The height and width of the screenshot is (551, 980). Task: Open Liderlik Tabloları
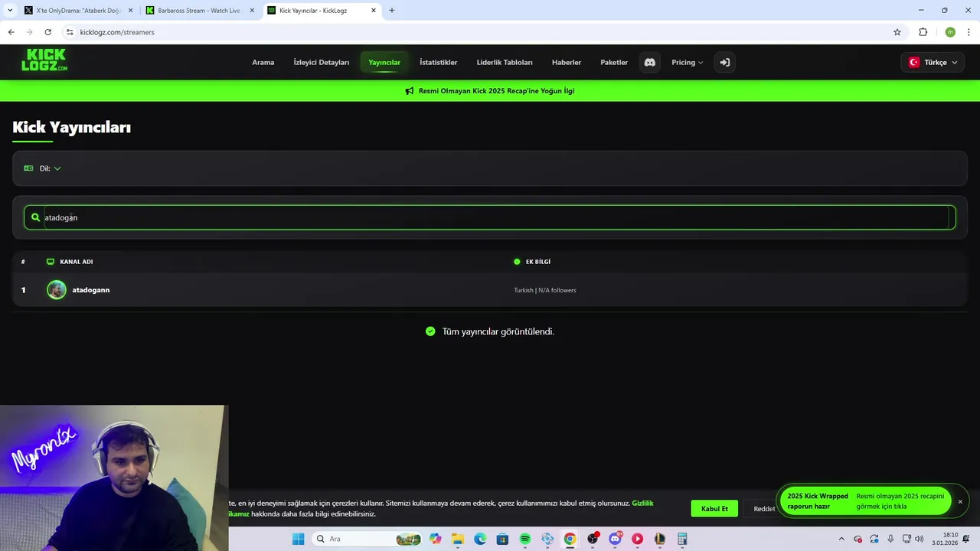[x=505, y=63]
